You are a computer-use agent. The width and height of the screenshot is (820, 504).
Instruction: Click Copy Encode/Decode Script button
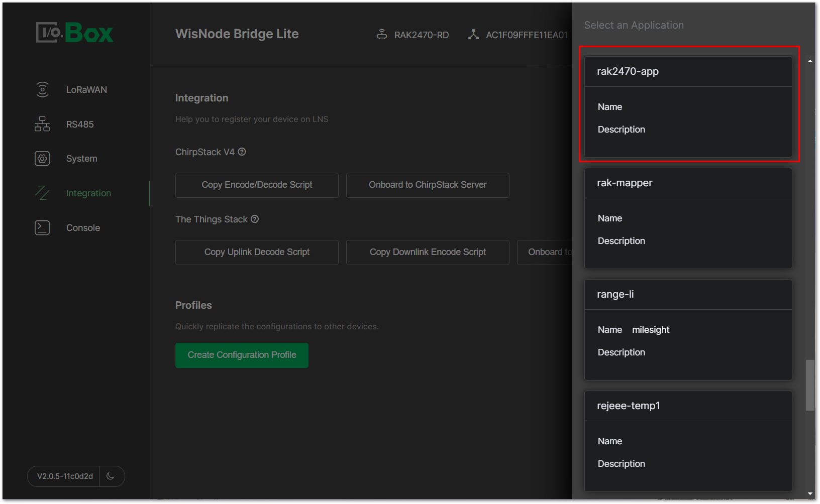257,185
